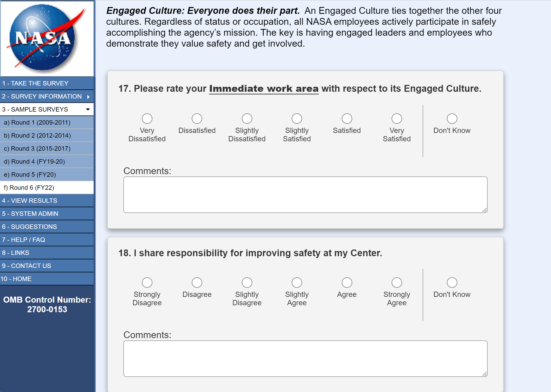Click the question 17 comments text box
Viewport: 551px width, 392px height.
click(x=305, y=195)
